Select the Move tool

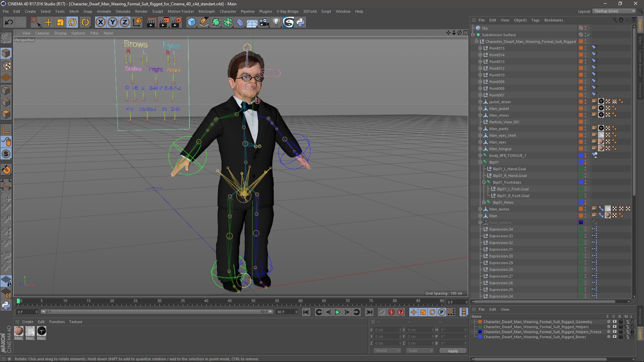pyautogui.click(x=48, y=22)
